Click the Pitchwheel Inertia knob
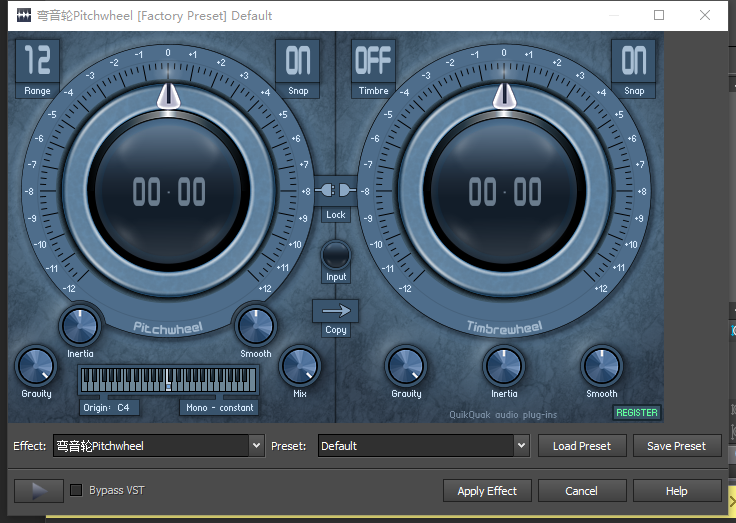 pyautogui.click(x=80, y=325)
